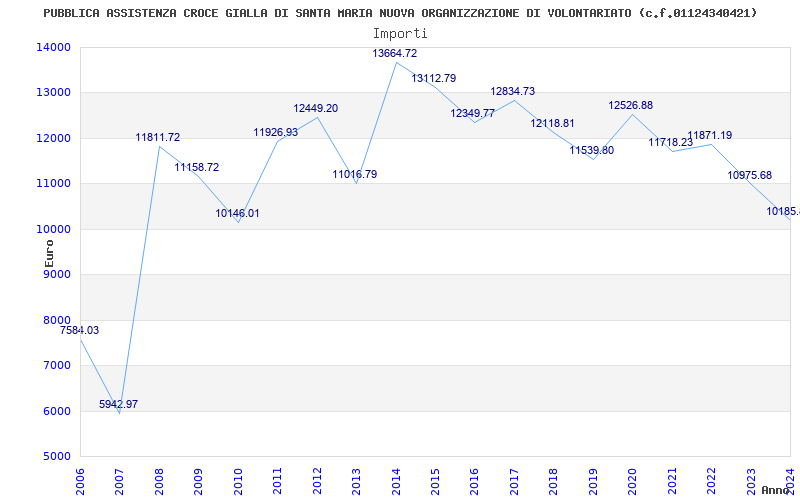Screen dimensions: 800x500
Task: Click x-axis year label 2011
Action: [x=277, y=481]
